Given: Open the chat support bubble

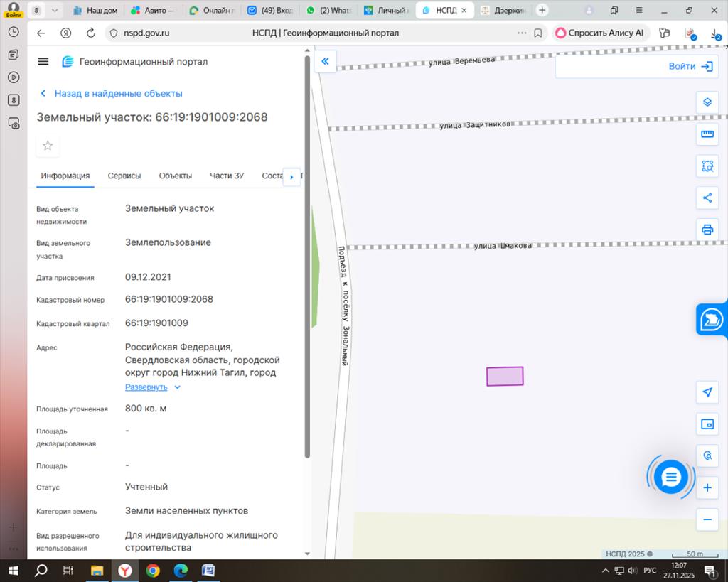Looking at the screenshot, I should click(670, 477).
